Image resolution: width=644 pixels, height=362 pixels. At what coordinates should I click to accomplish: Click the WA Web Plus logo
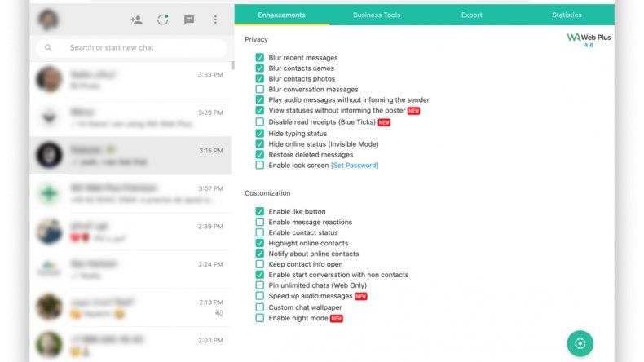tap(589, 38)
